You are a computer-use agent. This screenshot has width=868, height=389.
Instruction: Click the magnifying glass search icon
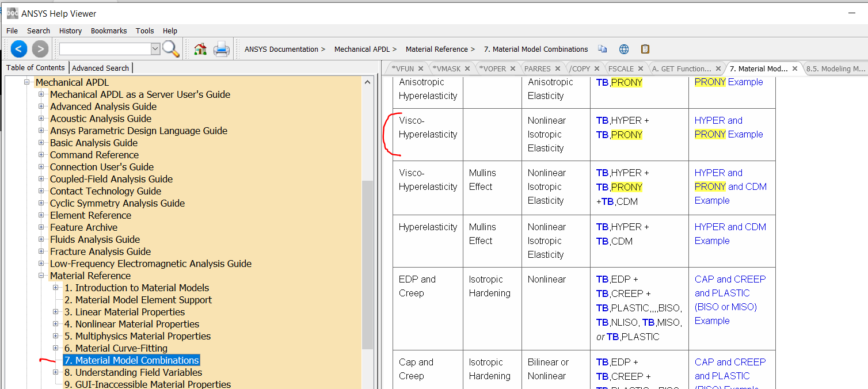(x=171, y=49)
